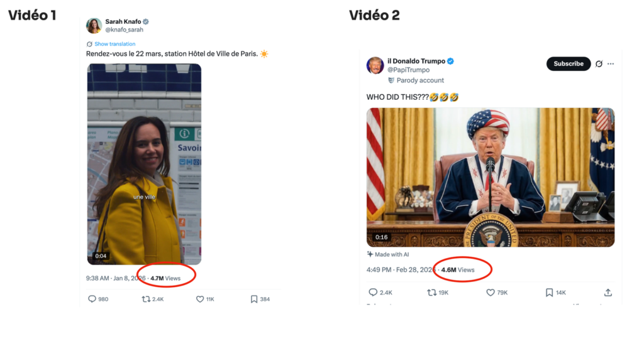The image size is (644, 341).
Task: Open Grok icon next to Subscribe
Action: [599, 63]
